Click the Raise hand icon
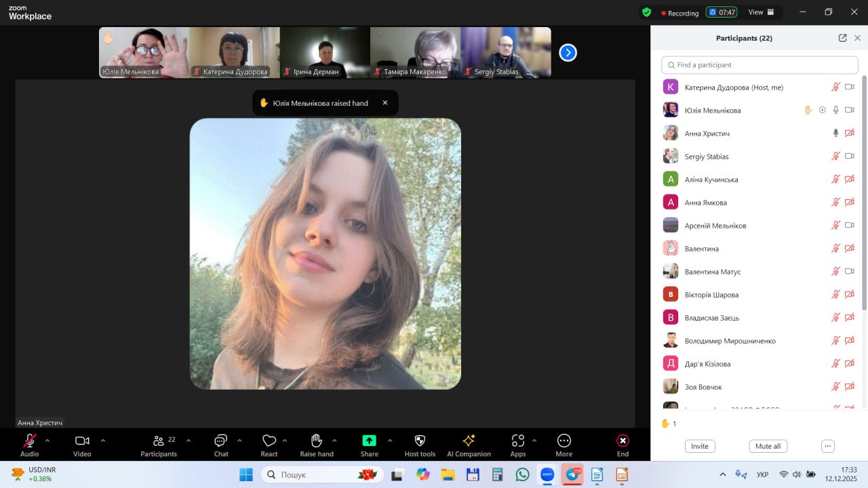 click(x=316, y=441)
